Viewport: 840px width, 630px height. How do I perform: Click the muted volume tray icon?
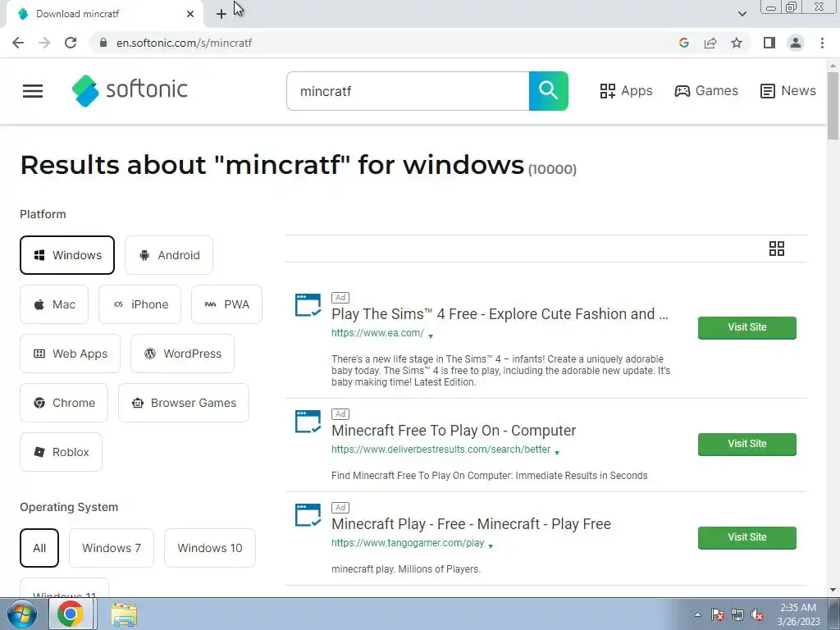(x=757, y=615)
